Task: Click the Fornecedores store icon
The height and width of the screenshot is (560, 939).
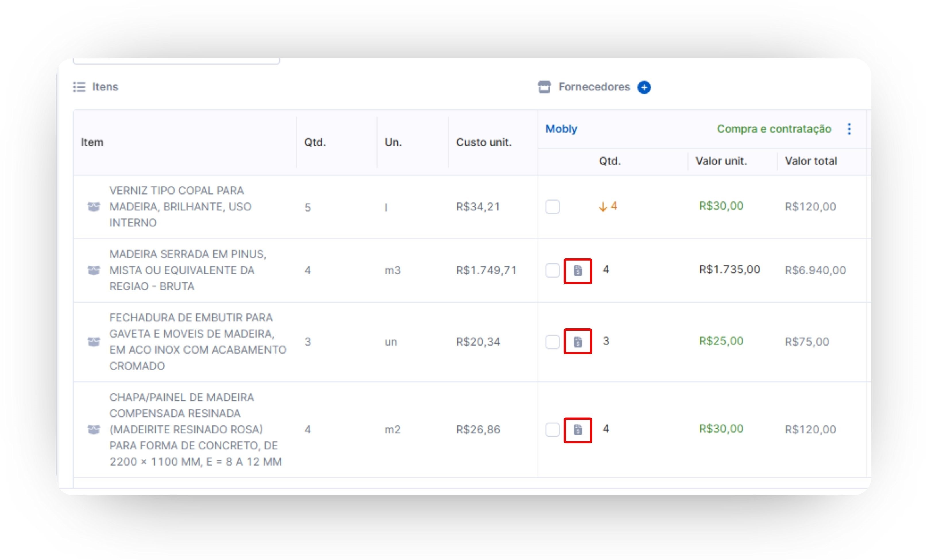Action: pyautogui.click(x=544, y=87)
